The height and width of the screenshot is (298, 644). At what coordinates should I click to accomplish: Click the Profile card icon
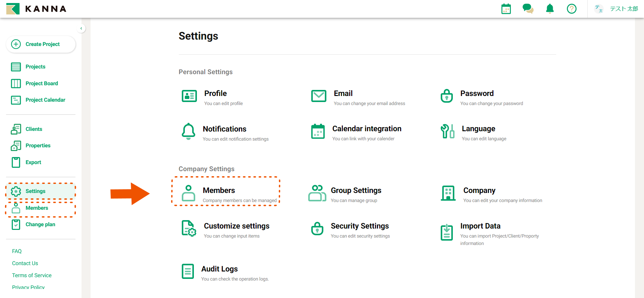coord(189,96)
